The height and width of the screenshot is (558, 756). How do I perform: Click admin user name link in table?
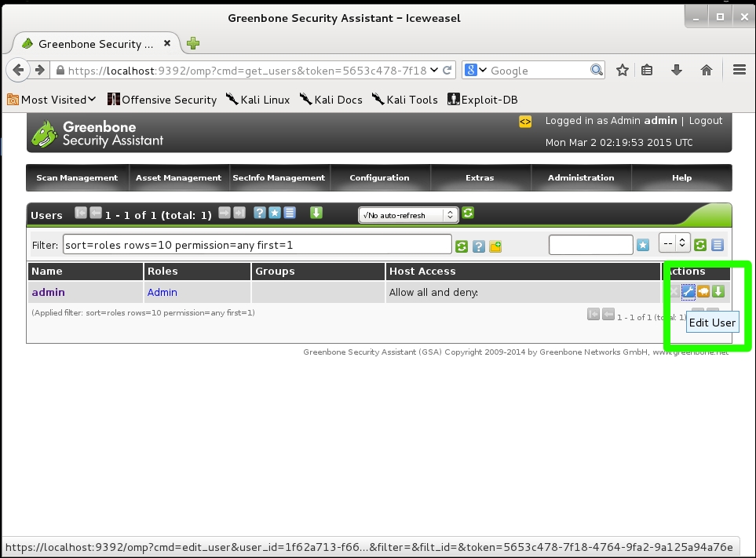pos(48,292)
